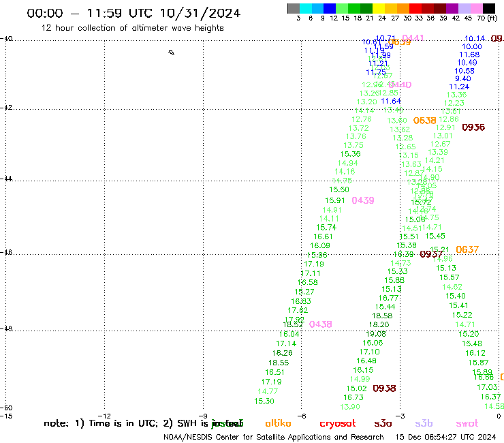This screenshot has width=504, height=443.
Task: Pick the pink swatch near 70 ft
Action: (476, 8)
